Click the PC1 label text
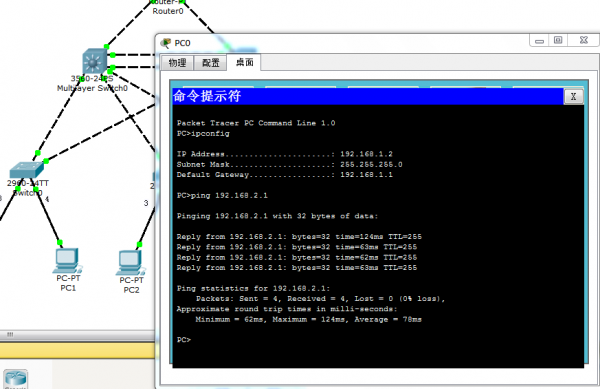 point(68,288)
